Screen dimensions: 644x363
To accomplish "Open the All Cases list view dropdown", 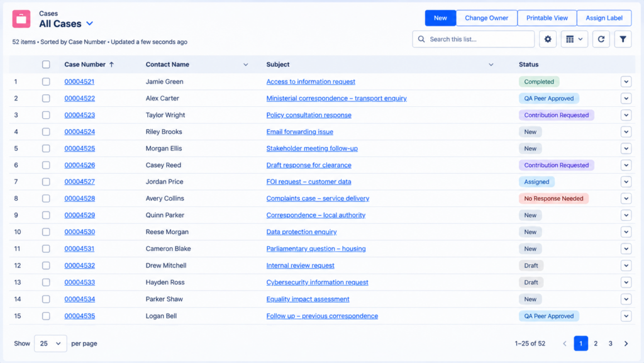I will 89,24.
